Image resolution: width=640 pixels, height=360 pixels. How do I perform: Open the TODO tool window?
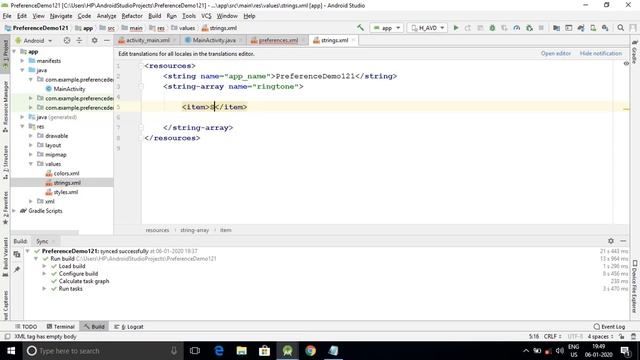pyautogui.click(x=26, y=327)
